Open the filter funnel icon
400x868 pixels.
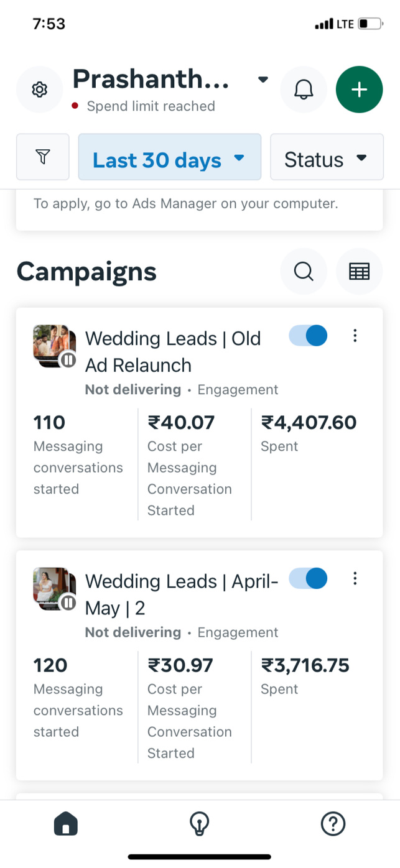42,157
